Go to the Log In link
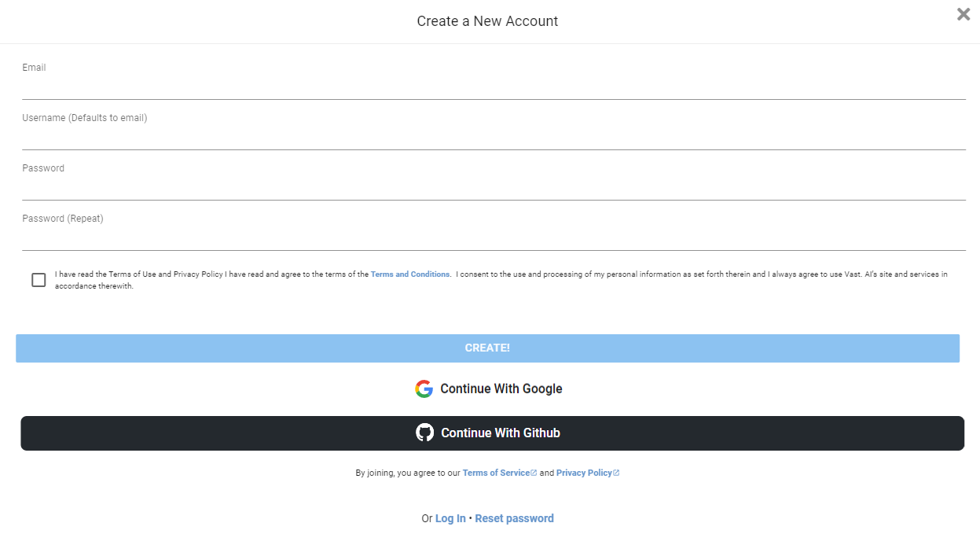980x534 pixels. tap(450, 518)
